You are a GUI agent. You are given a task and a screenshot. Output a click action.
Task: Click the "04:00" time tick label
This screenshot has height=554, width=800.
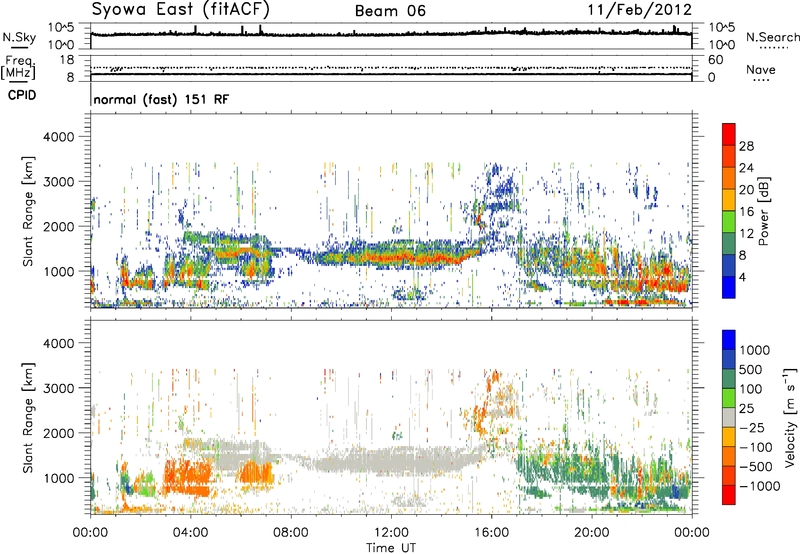click(190, 533)
